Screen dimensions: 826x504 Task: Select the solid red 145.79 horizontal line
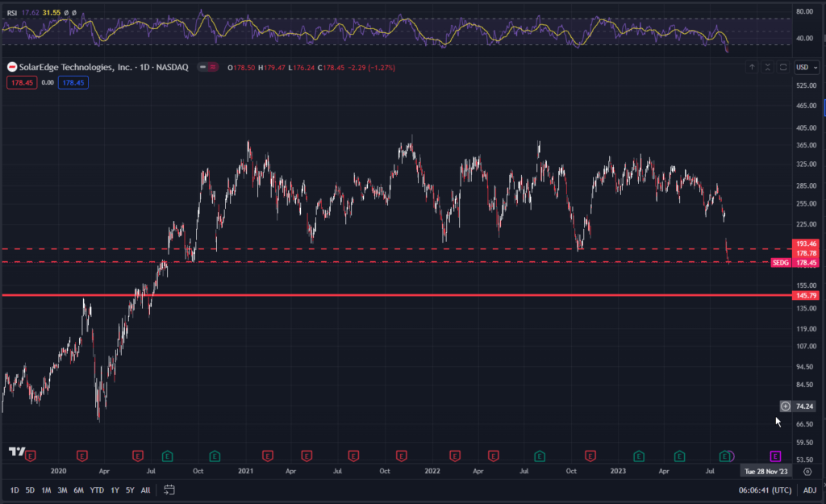tap(395, 295)
